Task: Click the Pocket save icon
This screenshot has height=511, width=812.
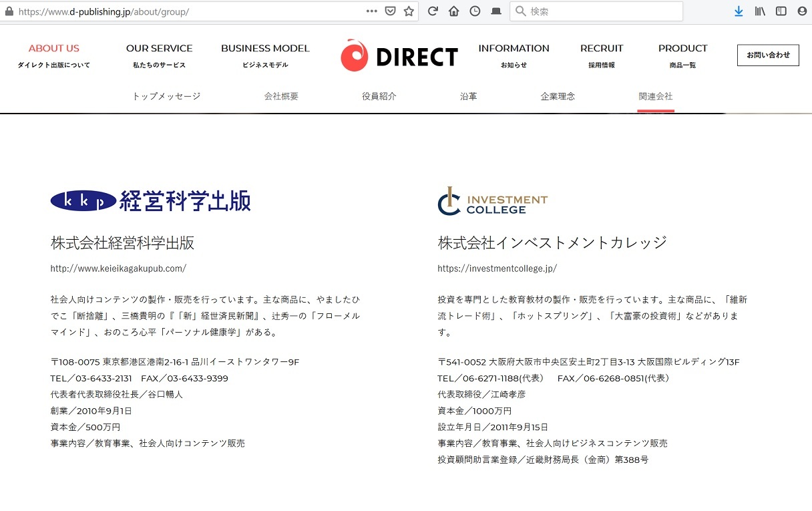Action: coord(391,11)
